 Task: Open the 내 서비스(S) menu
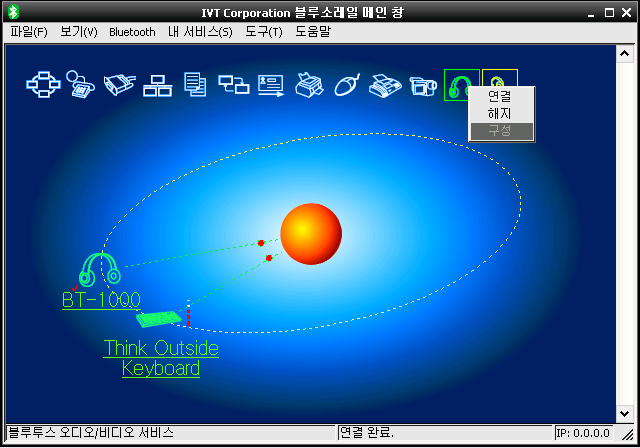pos(200,32)
